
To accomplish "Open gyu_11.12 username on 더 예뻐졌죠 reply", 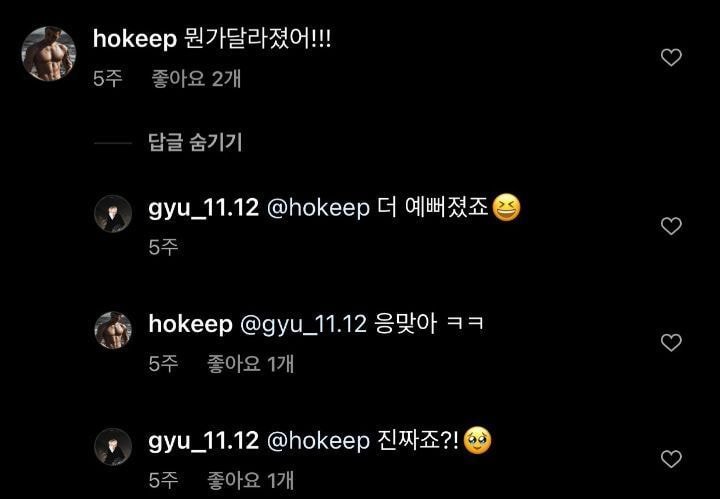I will (203, 208).
